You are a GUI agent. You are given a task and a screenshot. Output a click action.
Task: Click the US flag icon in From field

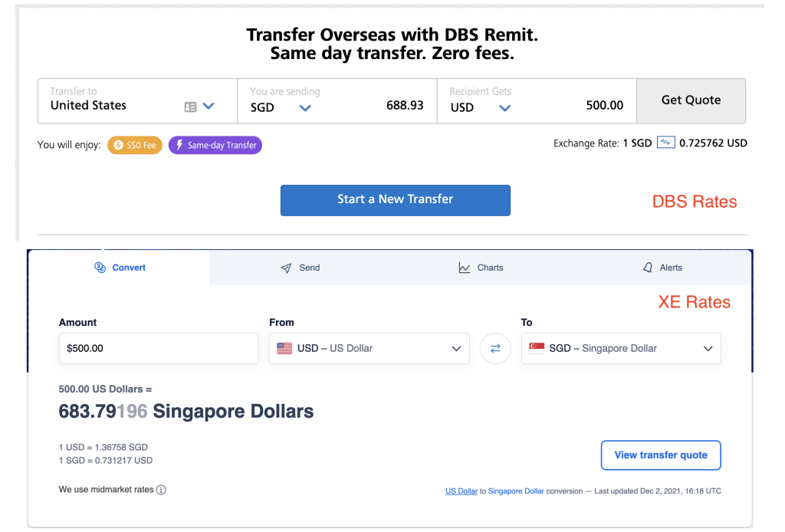pos(284,348)
